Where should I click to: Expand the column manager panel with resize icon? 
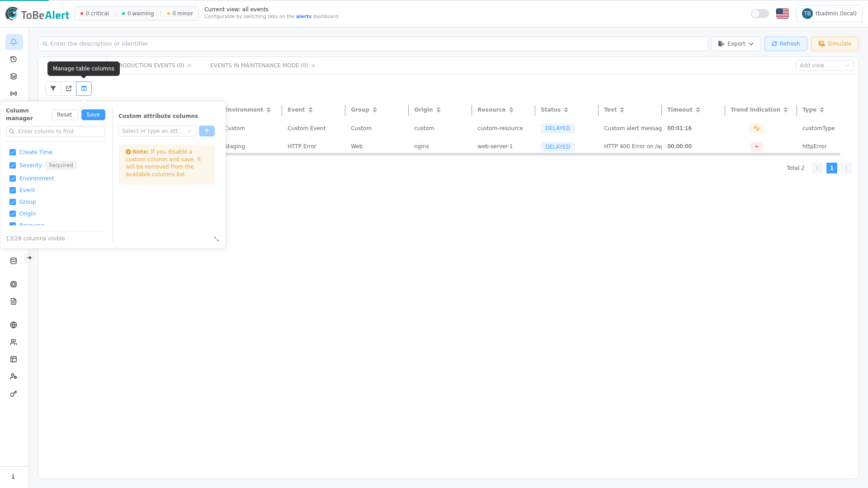coord(217,239)
